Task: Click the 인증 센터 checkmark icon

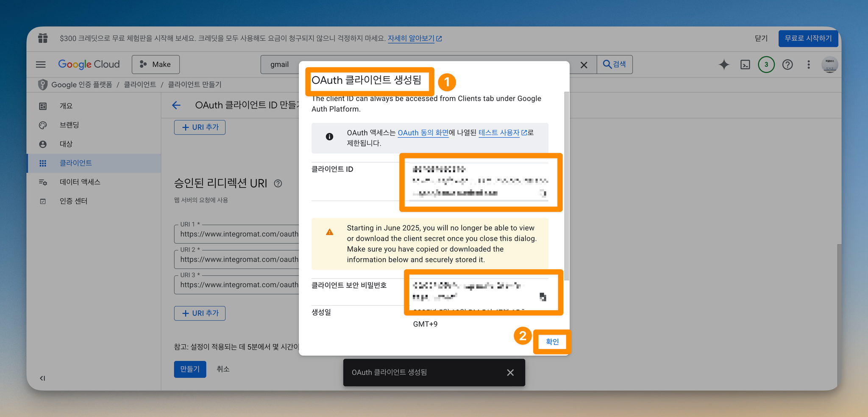Action: click(43, 201)
